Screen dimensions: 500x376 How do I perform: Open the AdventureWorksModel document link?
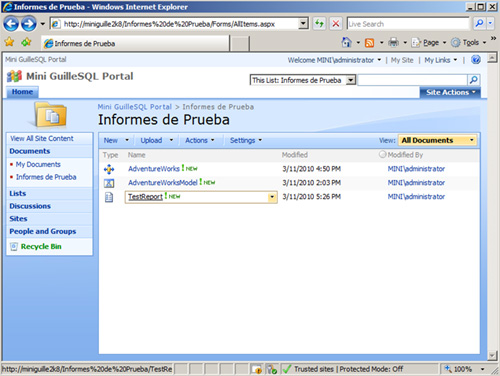coord(163,183)
